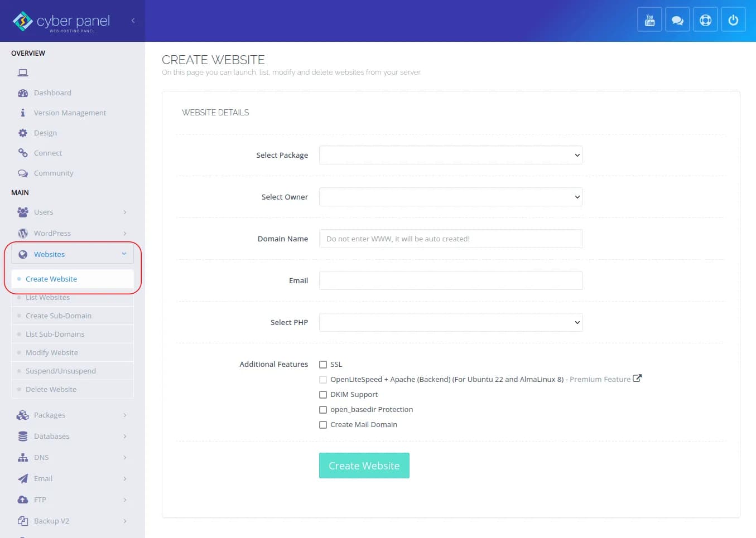Open Create Sub-Domain menu entry
The height and width of the screenshot is (538, 756).
pyautogui.click(x=73, y=316)
